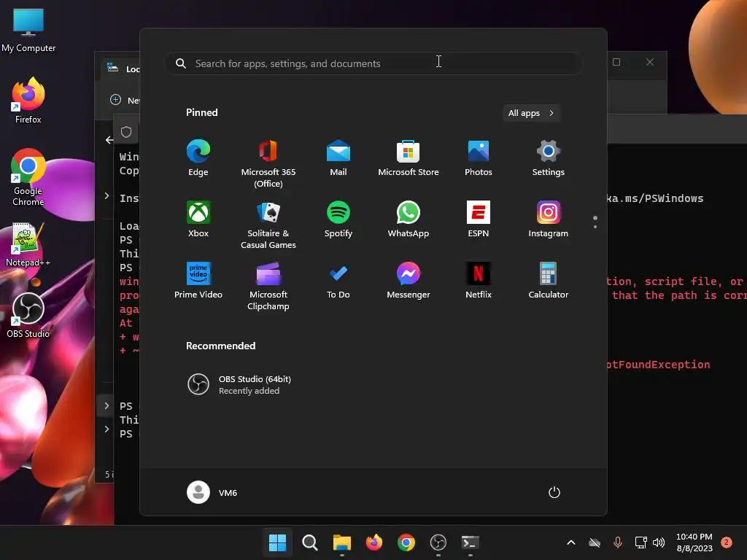
Task: Open recommended OBS Studio (64bit) item
Action: tap(239, 384)
